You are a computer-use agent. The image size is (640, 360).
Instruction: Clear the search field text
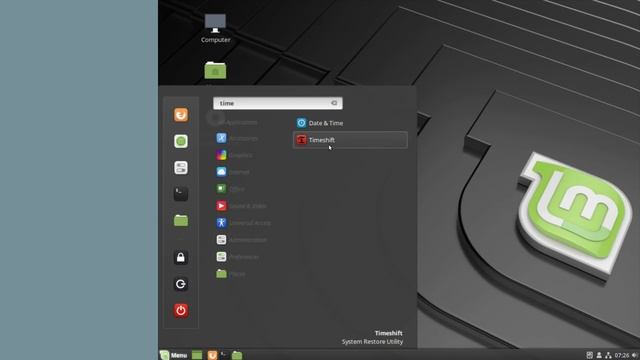point(334,103)
